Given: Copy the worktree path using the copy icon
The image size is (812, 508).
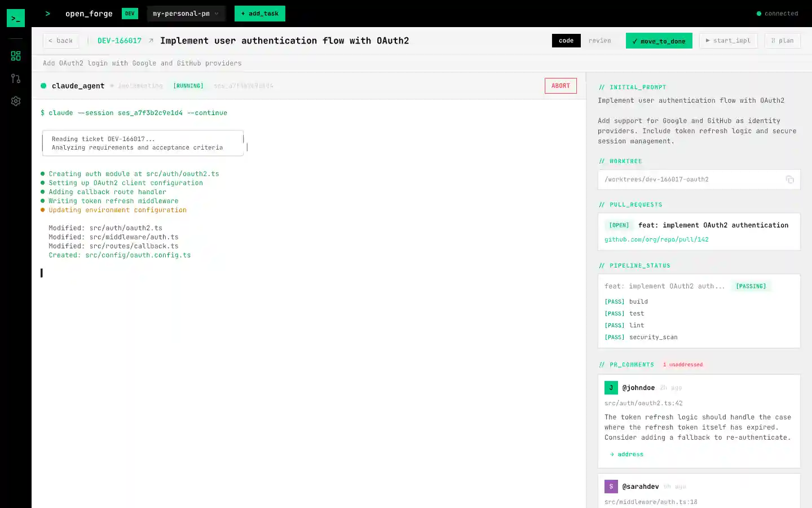Looking at the screenshot, I should click(789, 179).
